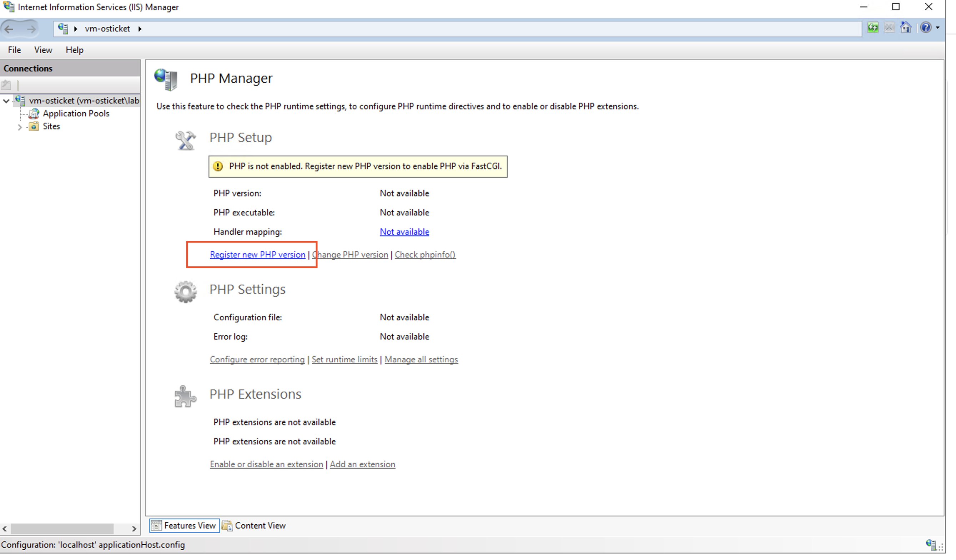Click the Forward navigation arrow
The width and height of the screenshot is (956, 560).
pyautogui.click(x=31, y=29)
